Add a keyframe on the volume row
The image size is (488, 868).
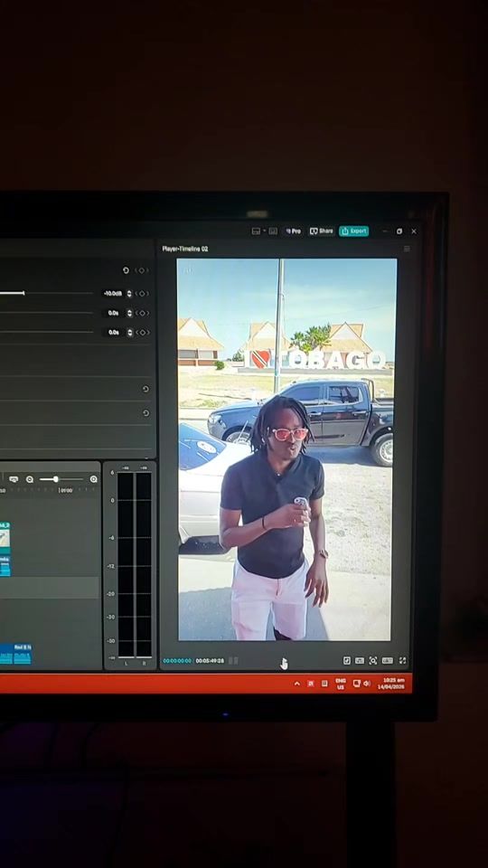142,293
